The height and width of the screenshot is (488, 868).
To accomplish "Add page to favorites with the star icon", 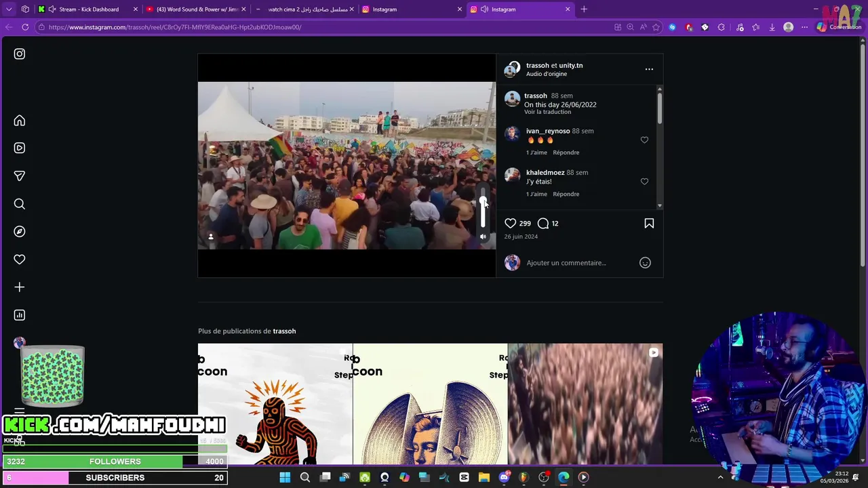I will 656,27.
